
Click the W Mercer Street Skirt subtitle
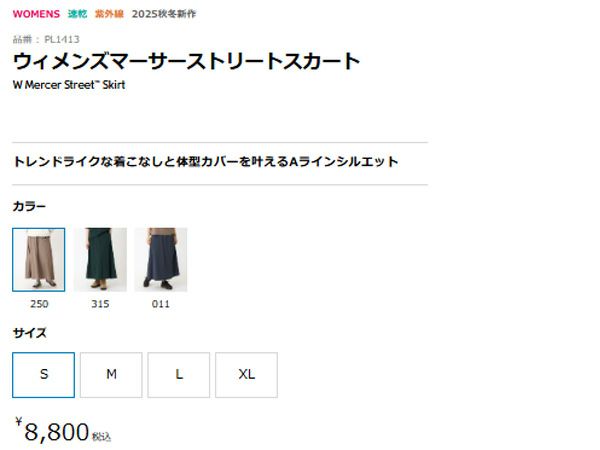pyautogui.click(x=69, y=85)
